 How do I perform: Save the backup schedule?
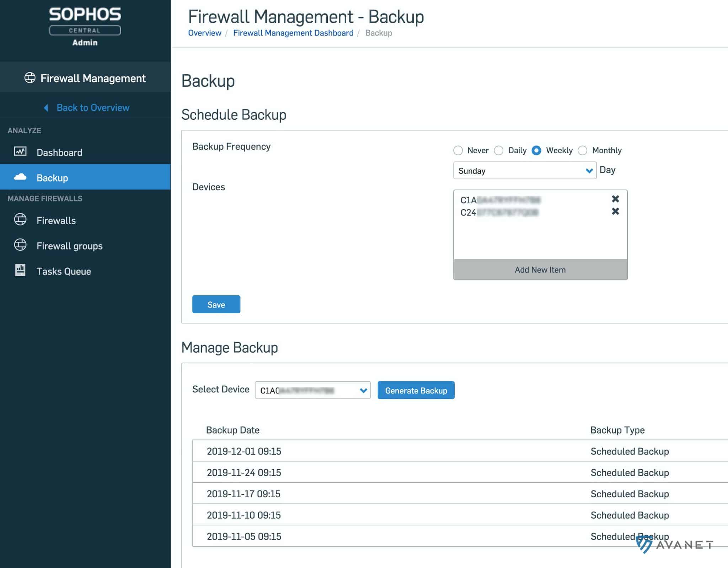click(216, 304)
